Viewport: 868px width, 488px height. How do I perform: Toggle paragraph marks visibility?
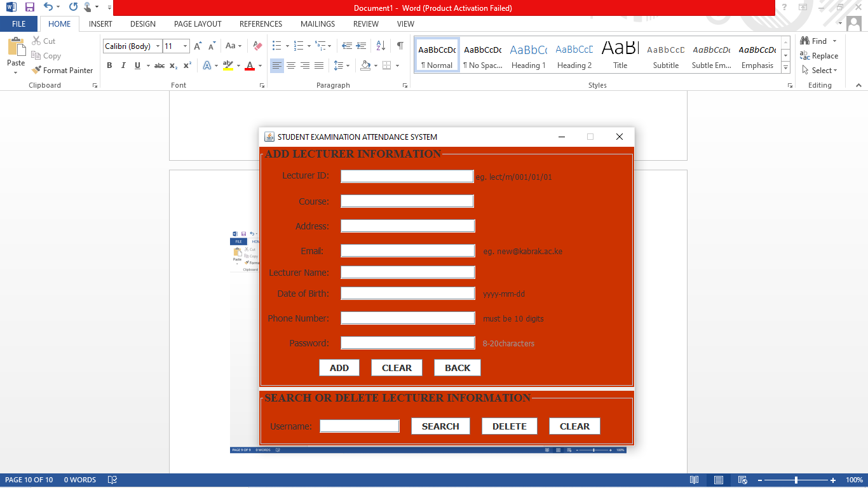pyautogui.click(x=400, y=47)
